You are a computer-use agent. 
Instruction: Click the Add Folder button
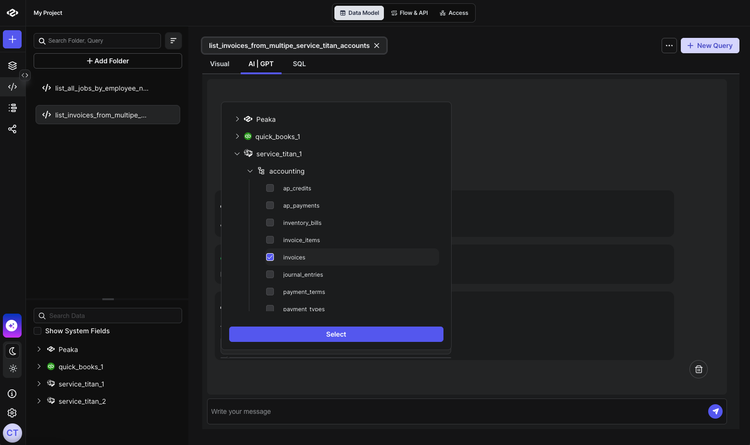[107, 61]
